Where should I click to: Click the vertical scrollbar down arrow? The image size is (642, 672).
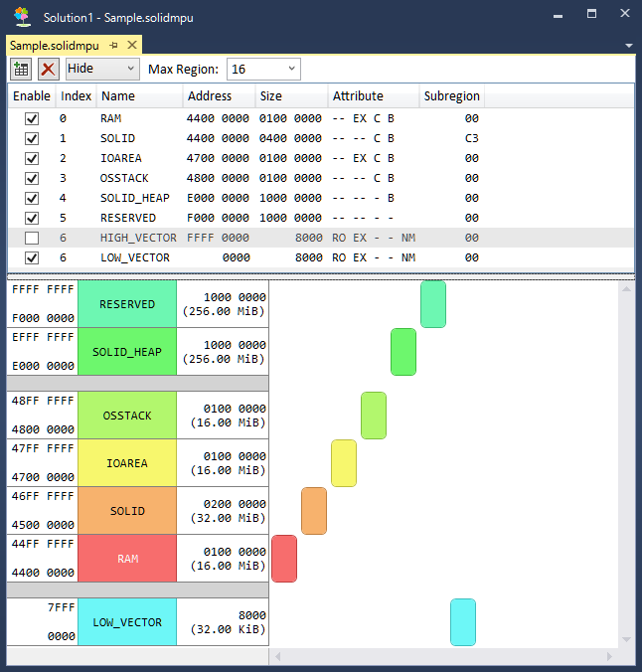tap(626, 639)
